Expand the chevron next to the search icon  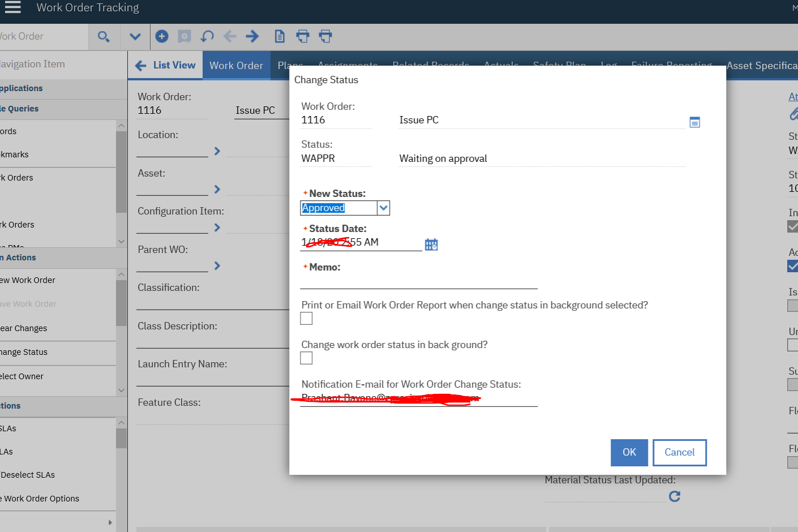click(x=135, y=36)
